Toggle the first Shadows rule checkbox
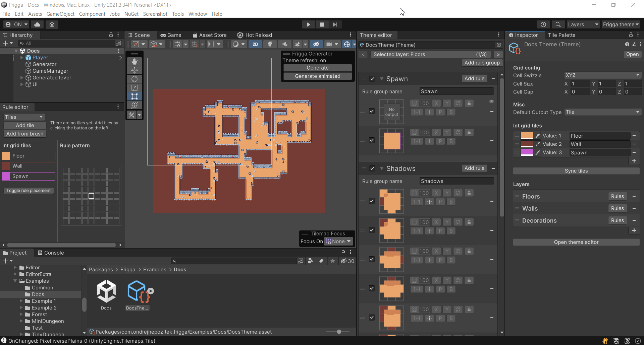Viewport: 644px width, 345px height. (372, 201)
